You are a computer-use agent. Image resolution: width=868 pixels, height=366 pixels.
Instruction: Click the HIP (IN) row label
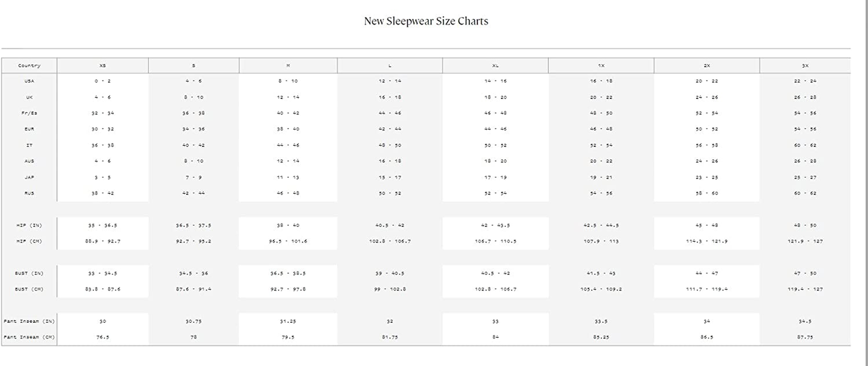click(29, 226)
